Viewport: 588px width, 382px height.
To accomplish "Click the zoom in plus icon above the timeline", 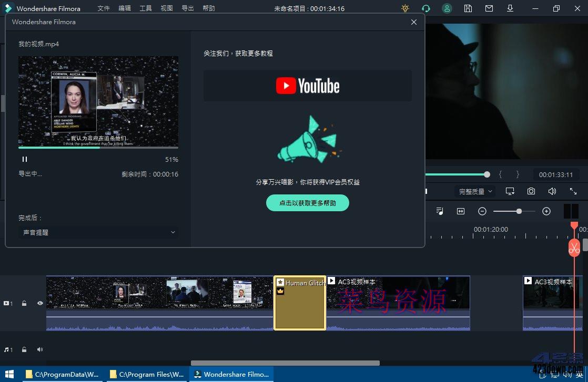I will click(546, 211).
